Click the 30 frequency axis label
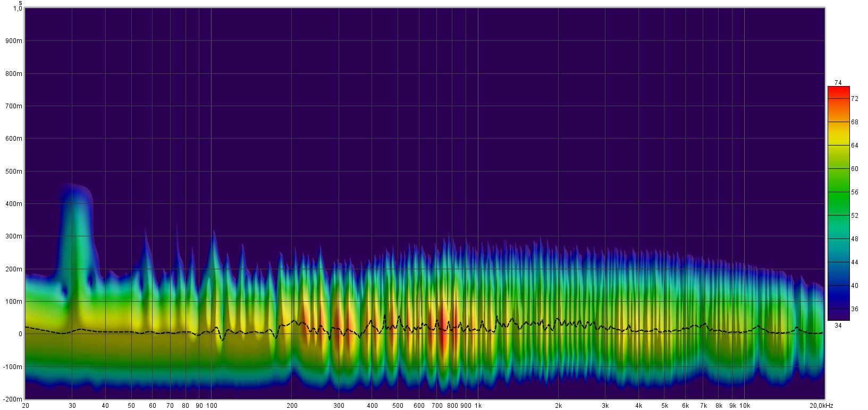 point(72,406)
